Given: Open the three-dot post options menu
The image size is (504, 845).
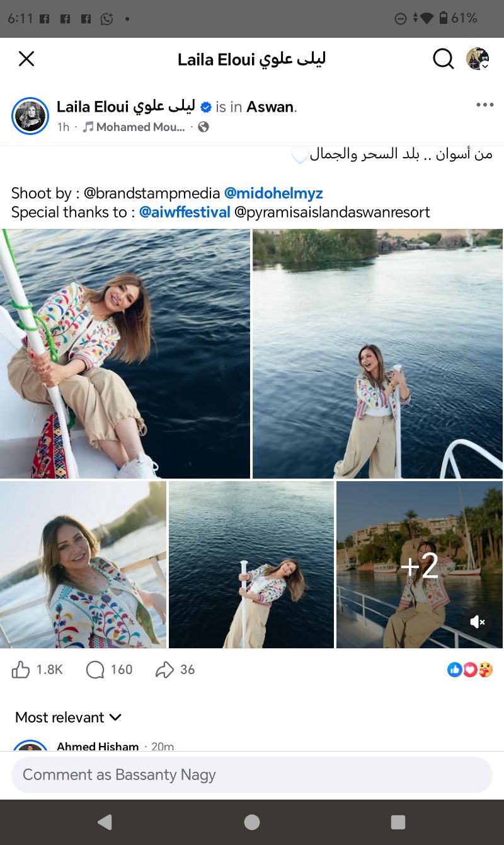Looking at the screenshot, I should [484, 105].
